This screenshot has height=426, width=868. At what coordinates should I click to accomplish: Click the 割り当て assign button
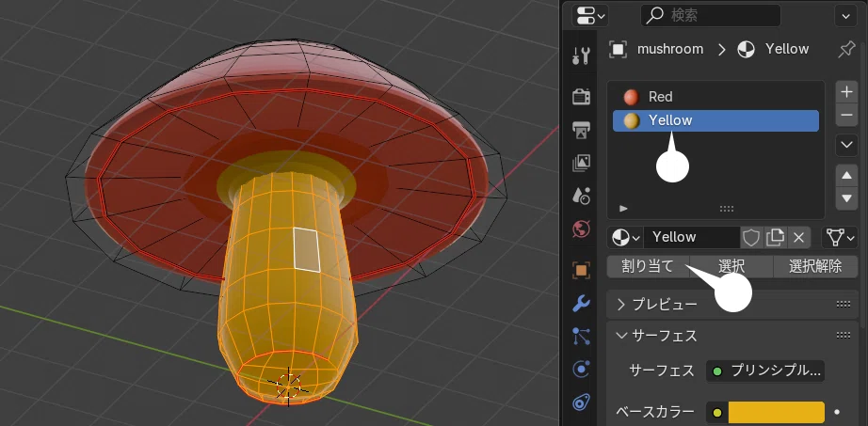coord(649,267)
